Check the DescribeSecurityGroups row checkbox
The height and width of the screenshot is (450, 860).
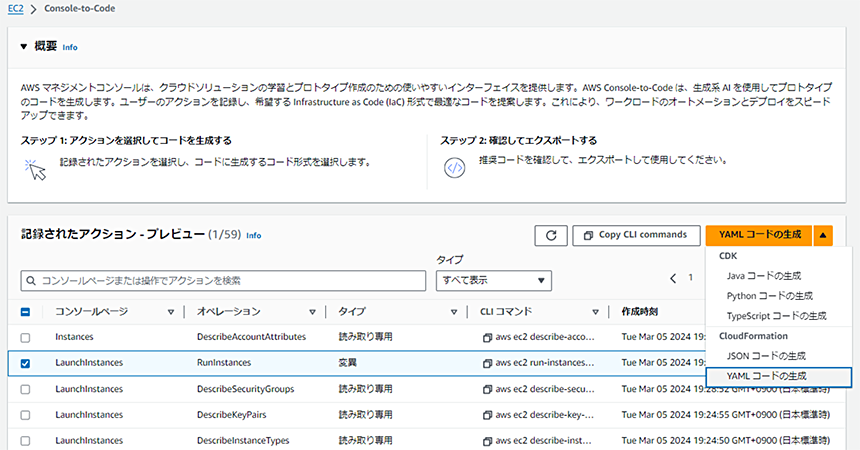click(25, 389)
